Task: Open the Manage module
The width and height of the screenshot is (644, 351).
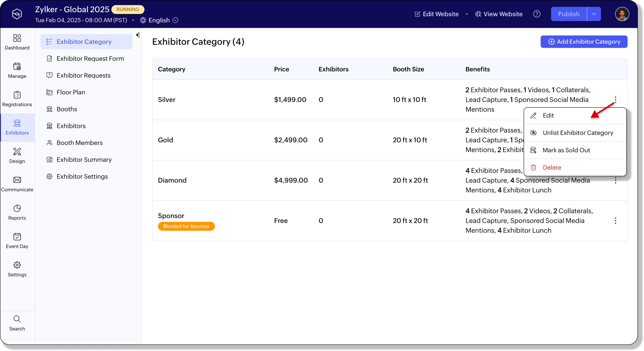Action: (17, 71)
